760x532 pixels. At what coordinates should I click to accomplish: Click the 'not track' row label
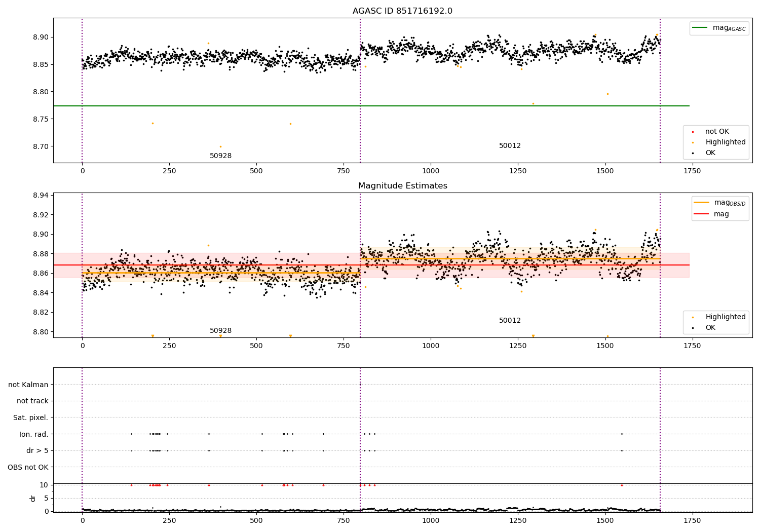(x=32, y=401)
